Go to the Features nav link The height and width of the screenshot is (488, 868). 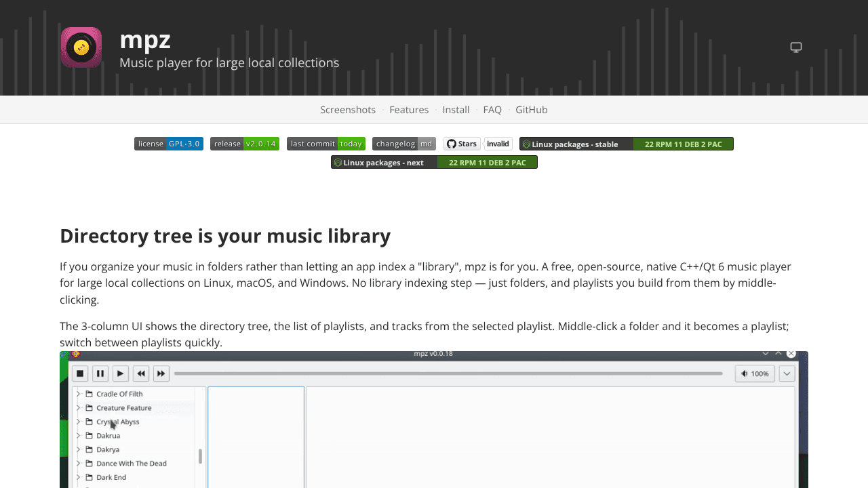tap(409, 110)
